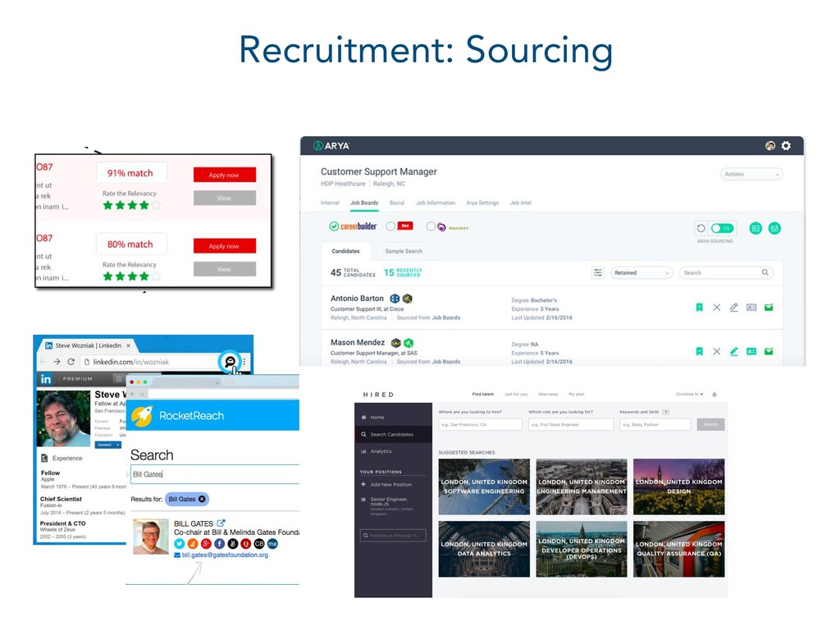Image resolution: width=840 pixels, height=630 pixels.
Task: Select the Dice job board radio option
Action: point(390,226)
